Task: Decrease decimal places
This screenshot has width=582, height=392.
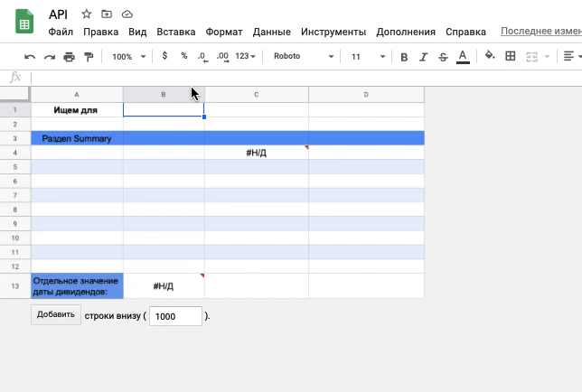Action: pos(202,57)
